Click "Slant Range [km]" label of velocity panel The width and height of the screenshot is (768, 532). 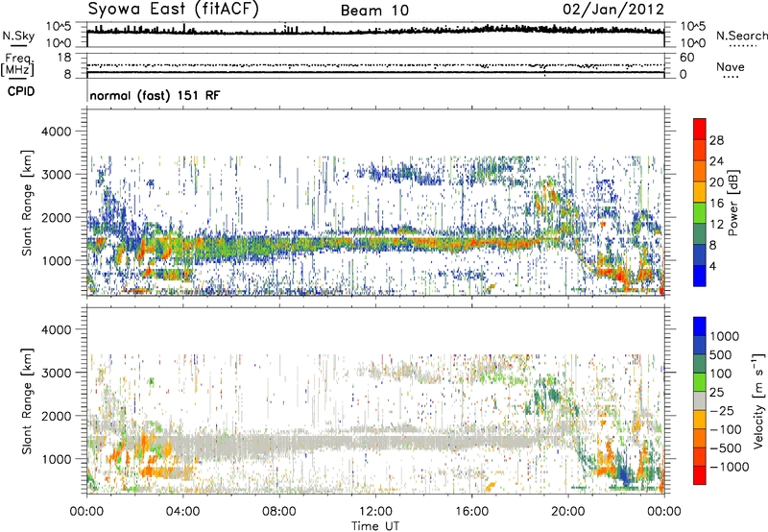point(27,401)
